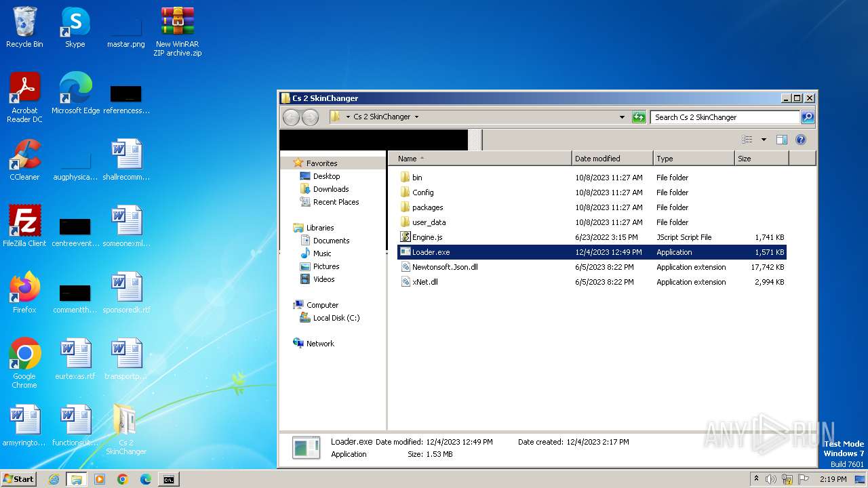Open the volume speaker tray icon

(x=771, y=479)
